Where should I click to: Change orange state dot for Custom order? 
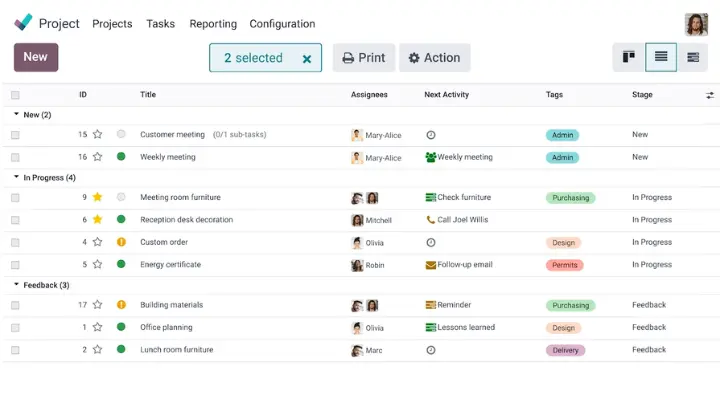tap(121, 242)
